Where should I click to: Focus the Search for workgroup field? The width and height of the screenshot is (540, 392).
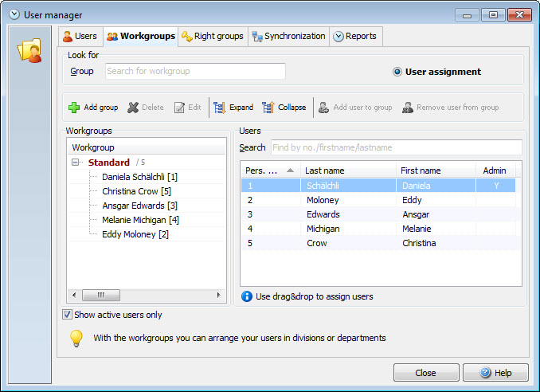coord(195,71)
